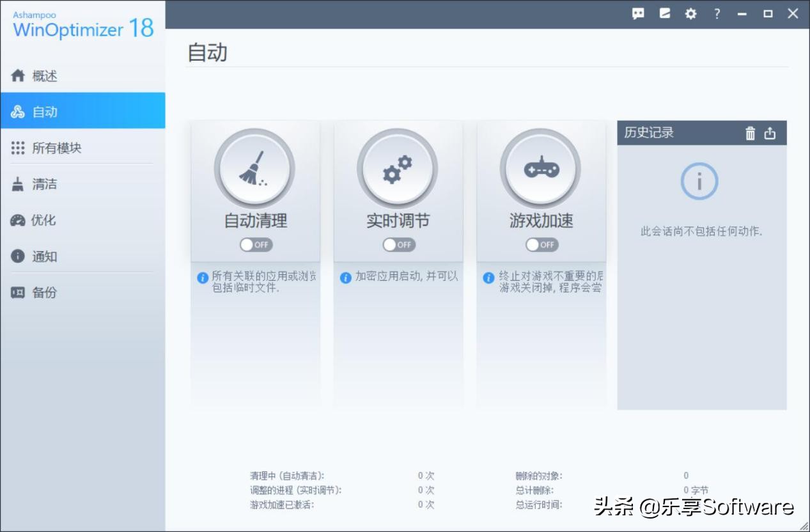This screenshot has height=532, width=810.
Task: Turn on 实时调节 toggle
Action: click(x=398, y=244)
